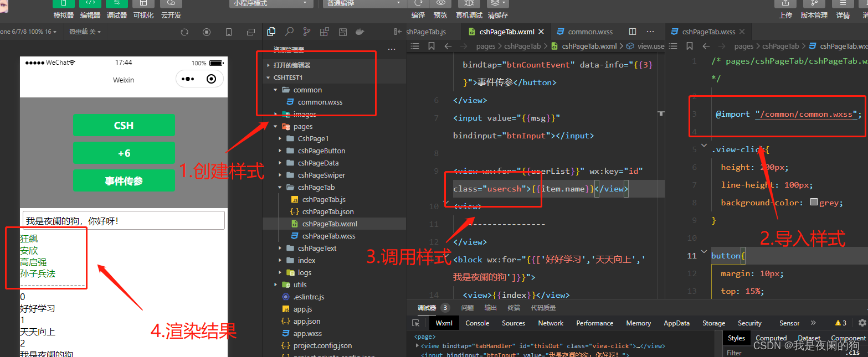
Task: Click the simulator stop icon
Action: 207,32
